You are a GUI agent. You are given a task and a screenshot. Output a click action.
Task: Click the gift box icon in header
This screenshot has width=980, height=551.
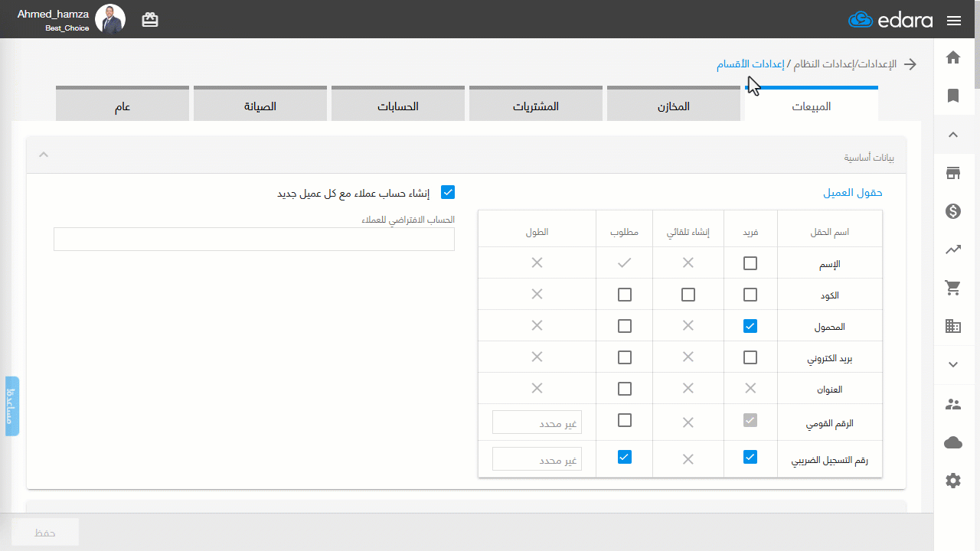pyautogui.click(x=150, y=20)
